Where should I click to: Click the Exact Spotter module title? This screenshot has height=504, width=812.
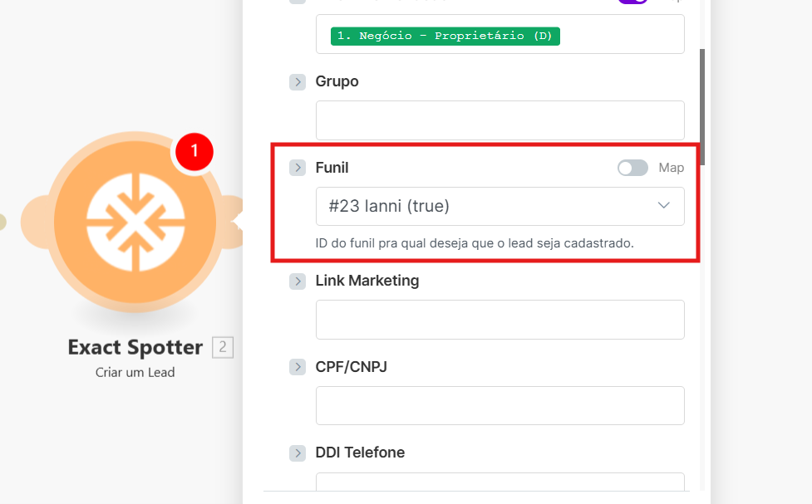tap(135, 347)
